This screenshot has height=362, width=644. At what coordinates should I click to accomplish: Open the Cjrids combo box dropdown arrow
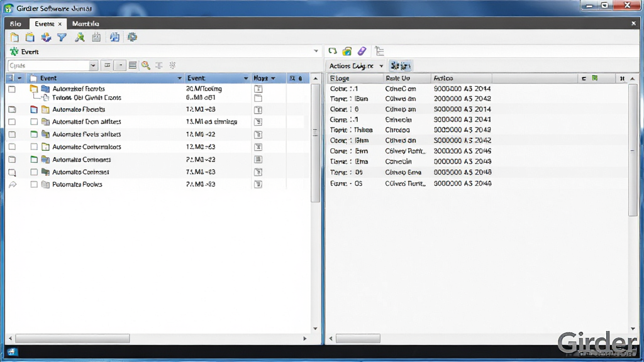93,65
